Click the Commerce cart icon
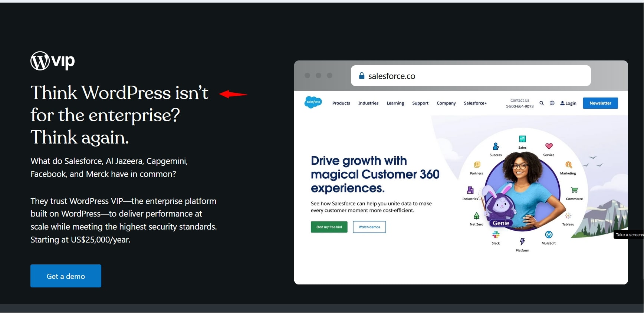This screenshot has width=644, height=313. [x=574, y=190]
